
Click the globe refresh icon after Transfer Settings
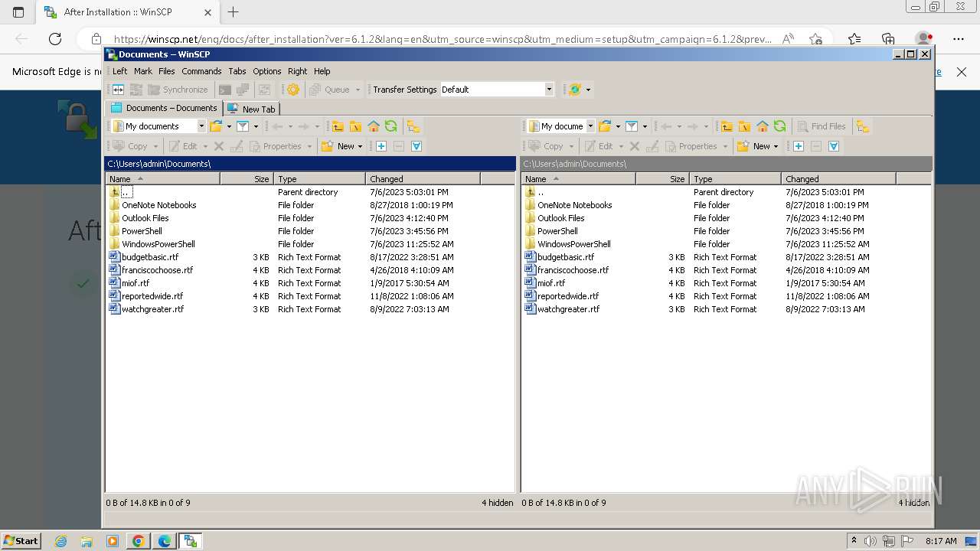pos(575,90)
